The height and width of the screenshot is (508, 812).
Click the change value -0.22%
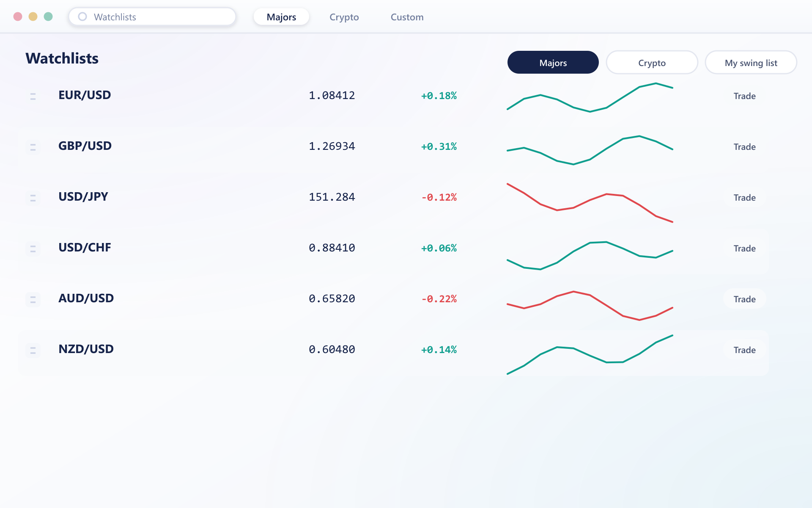(439, 299)
